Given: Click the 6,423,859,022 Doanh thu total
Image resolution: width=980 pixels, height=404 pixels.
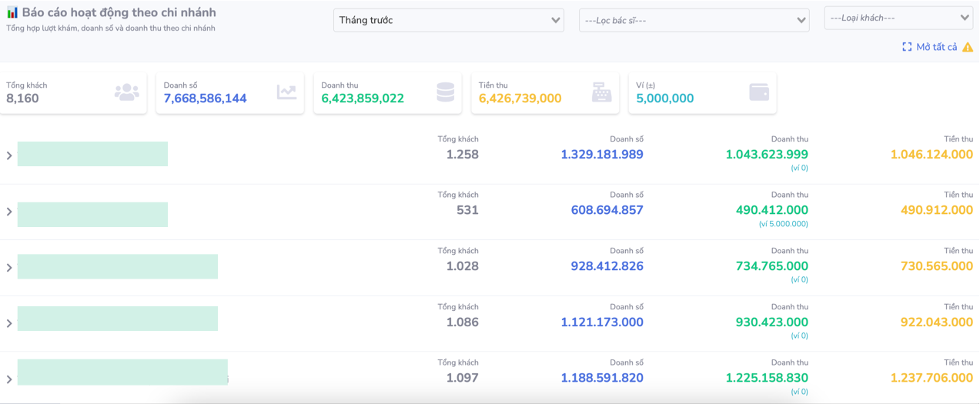Looking at the screenshot, I should point(363,98).
